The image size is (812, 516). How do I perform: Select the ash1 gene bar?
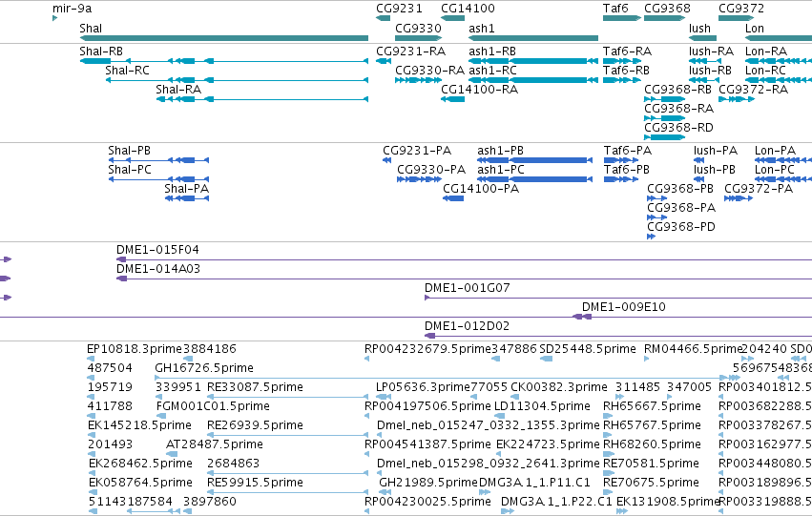pos(533,38)
